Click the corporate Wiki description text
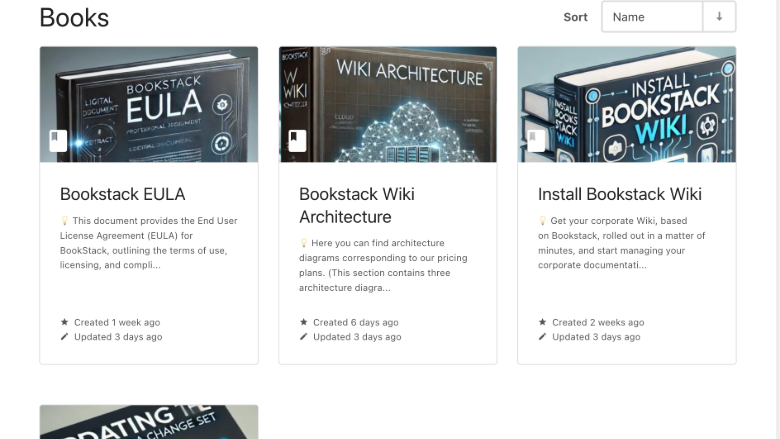780x439 pixels. coord(621,243)
